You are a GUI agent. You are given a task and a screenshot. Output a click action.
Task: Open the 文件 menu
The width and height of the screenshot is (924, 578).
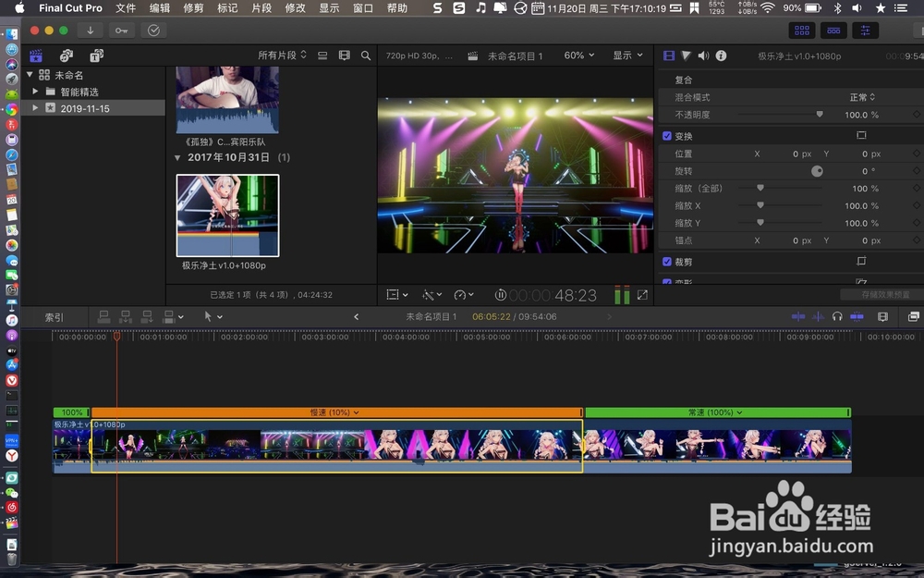(126, 7)
